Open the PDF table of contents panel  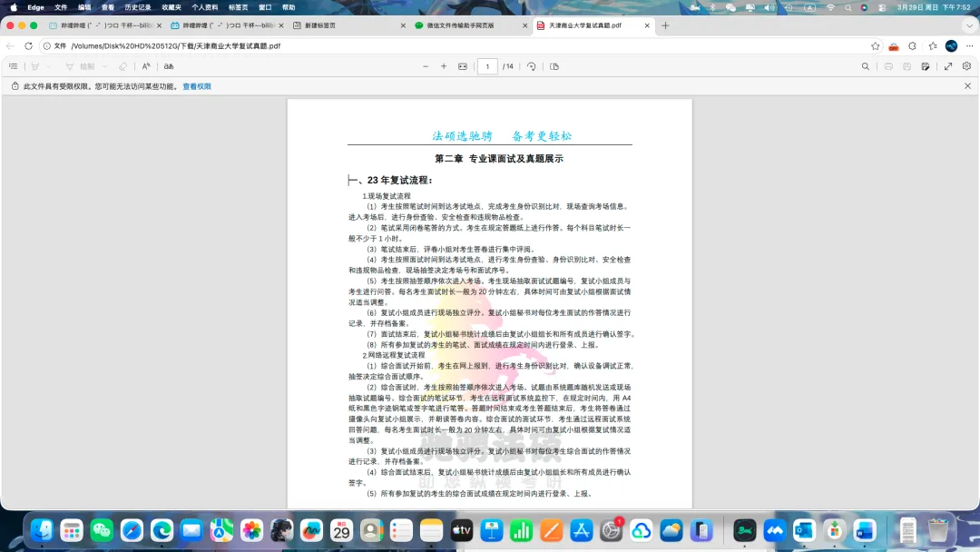point(14,65)
